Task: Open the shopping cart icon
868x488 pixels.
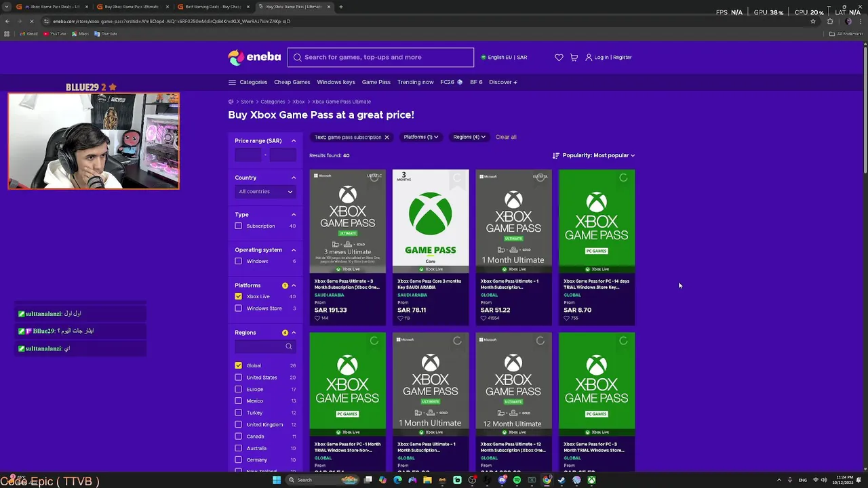Action: [574, 58]
